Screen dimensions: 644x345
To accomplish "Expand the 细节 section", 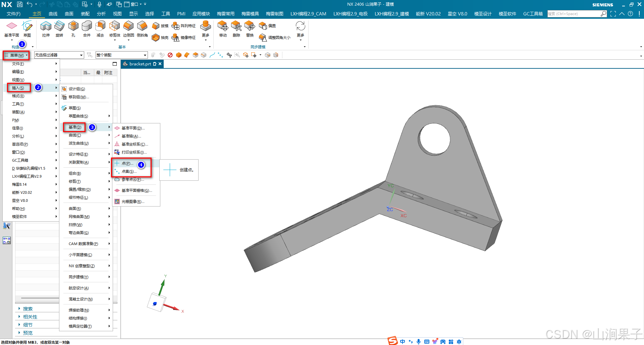I will coord(28,325).
